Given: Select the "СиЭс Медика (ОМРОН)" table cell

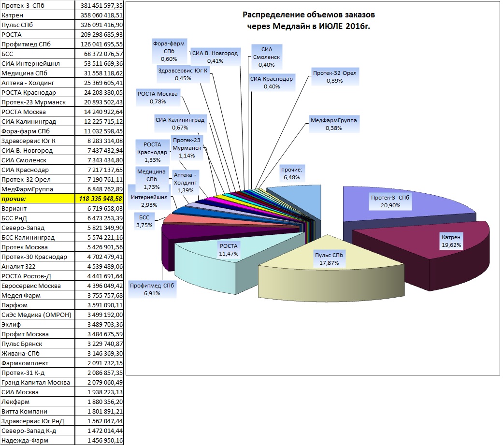Looking at the screenshot, I should [x=38, y=315].
